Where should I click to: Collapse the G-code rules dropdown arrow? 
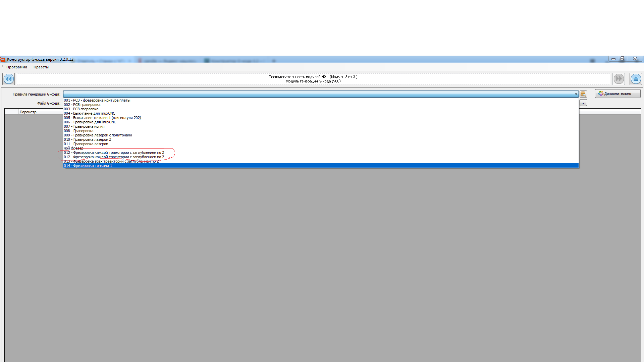[576, 94]
